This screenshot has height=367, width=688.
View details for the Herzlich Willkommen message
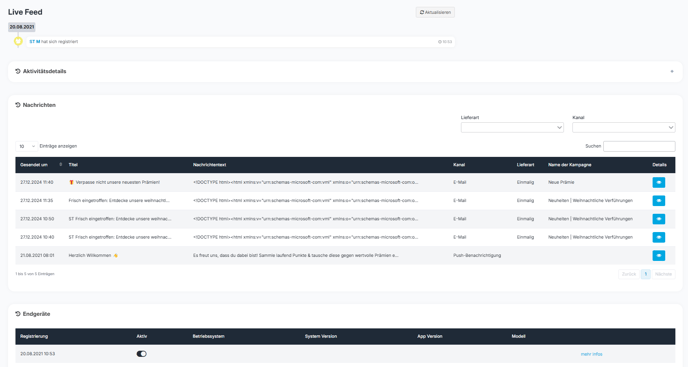[658, 255]
